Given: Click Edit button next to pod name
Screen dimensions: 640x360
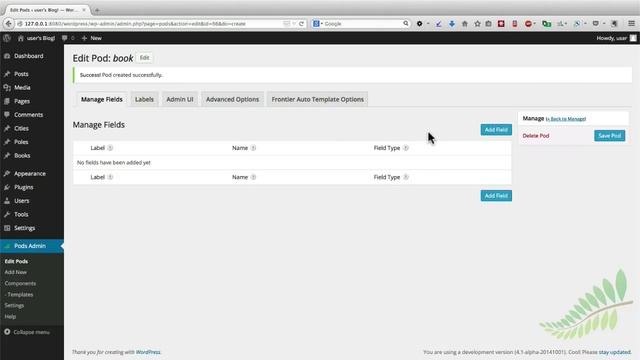Looking at the screenshot, I should click(x=144, y=58).
